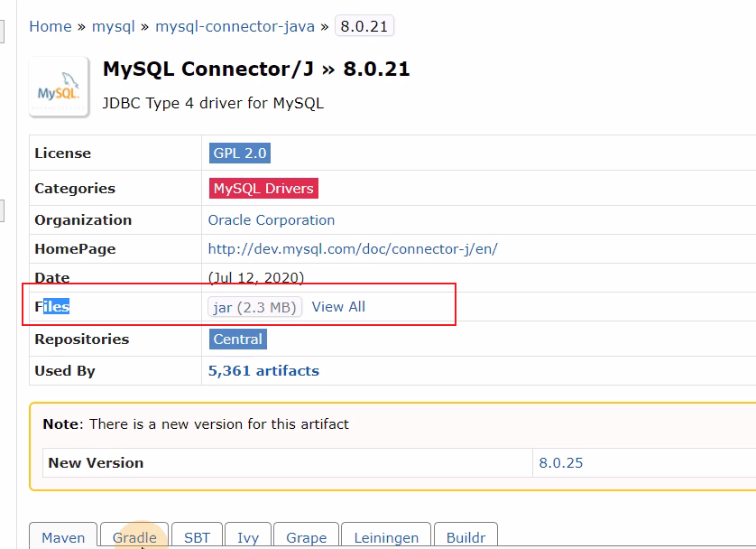This screenshot has height=549, width=756.
Task: Click the 'Categories' row label
Action: click(x=75, y=188)
